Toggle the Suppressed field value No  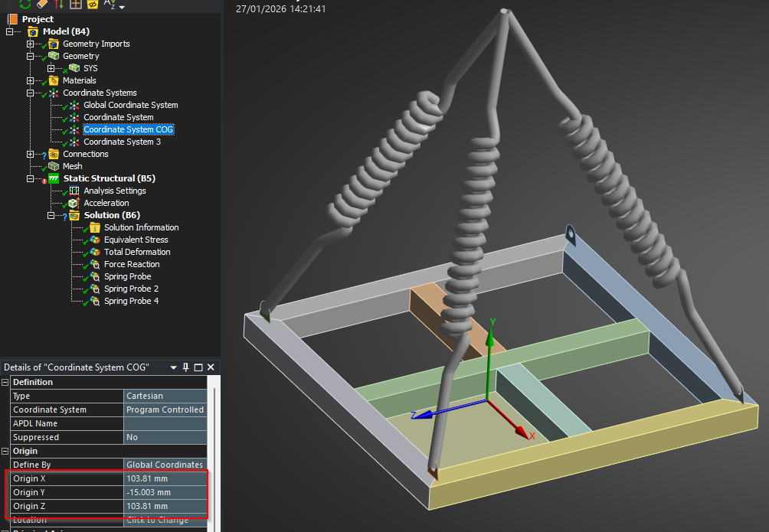coord(165,437)
